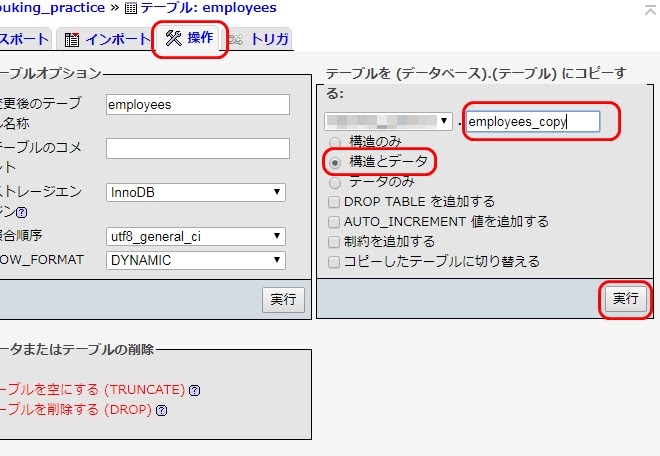The height and width of the screenshot is (456, 660).
Task: Enable DROP TABLE を追加する checkbox
Action: [334, 202]
